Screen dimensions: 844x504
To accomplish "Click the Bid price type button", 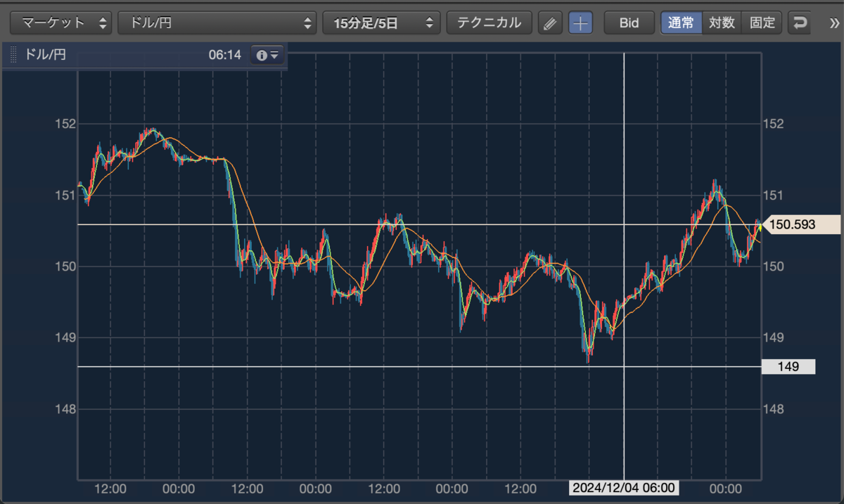I will (x=629, y=23).
